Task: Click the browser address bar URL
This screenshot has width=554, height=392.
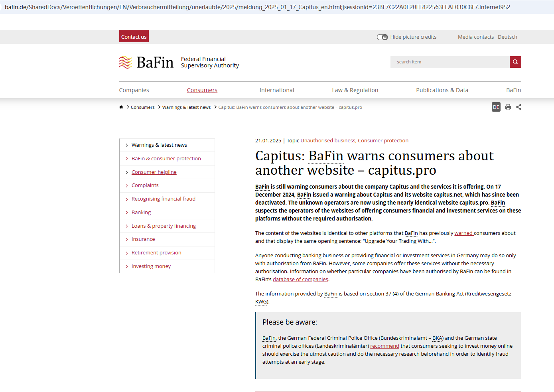Action: 257,7
